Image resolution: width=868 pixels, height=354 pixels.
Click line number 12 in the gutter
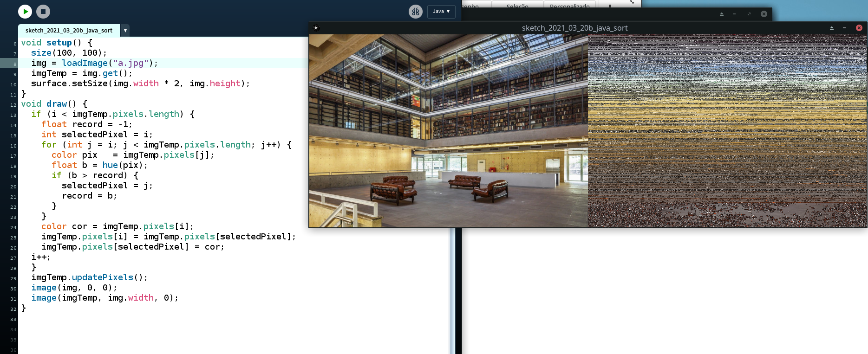click(x=13, y=105)
